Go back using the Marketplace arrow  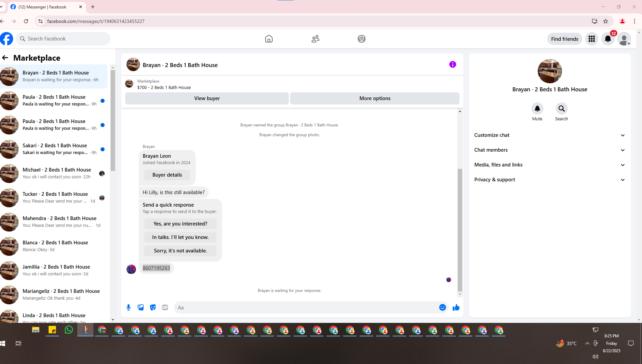pyautogui.click(x=5, y=58)
